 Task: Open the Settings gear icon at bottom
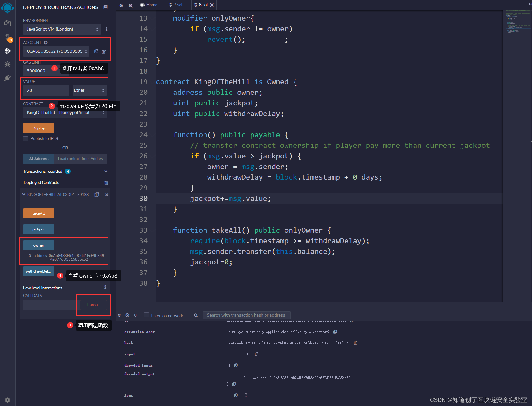(x=7, y=400)
